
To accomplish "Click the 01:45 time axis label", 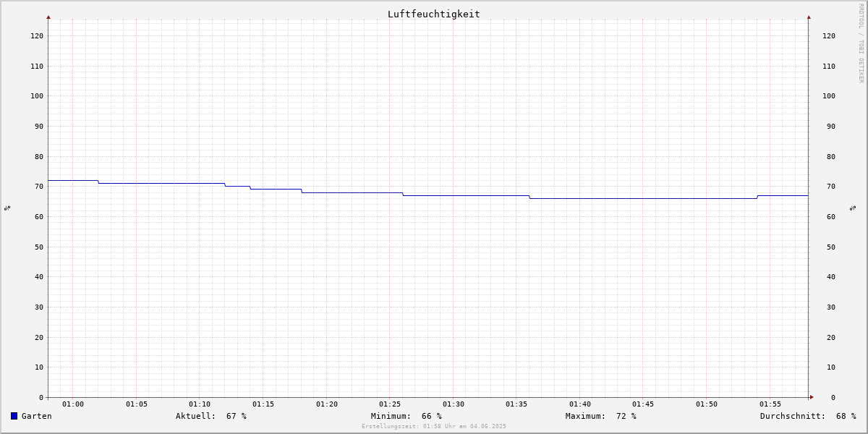I will (644, 404).
